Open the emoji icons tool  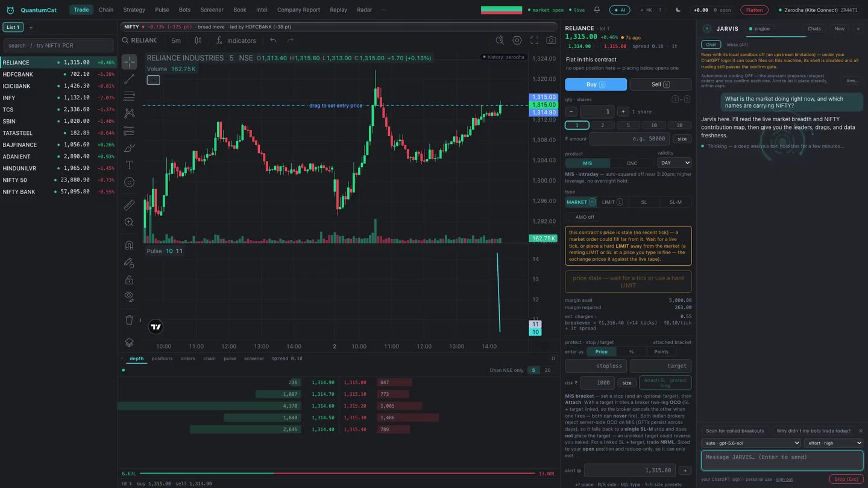[129, 182]
